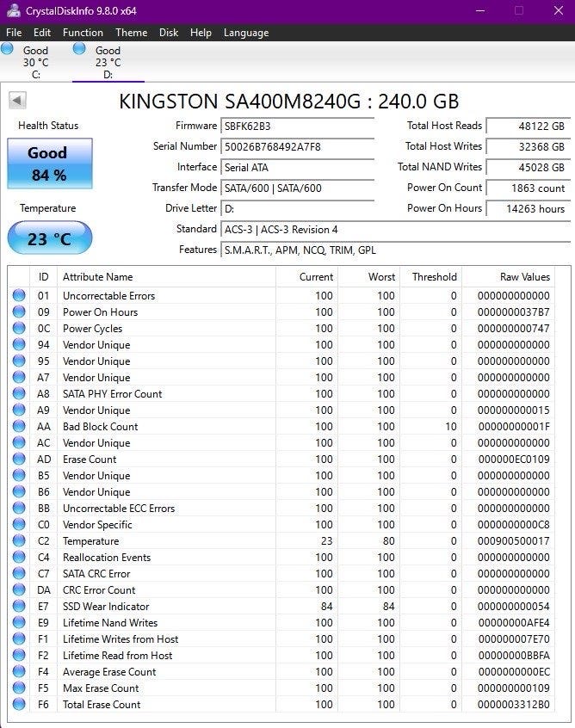Click the Interface field Serial ATA

point(298,167)
